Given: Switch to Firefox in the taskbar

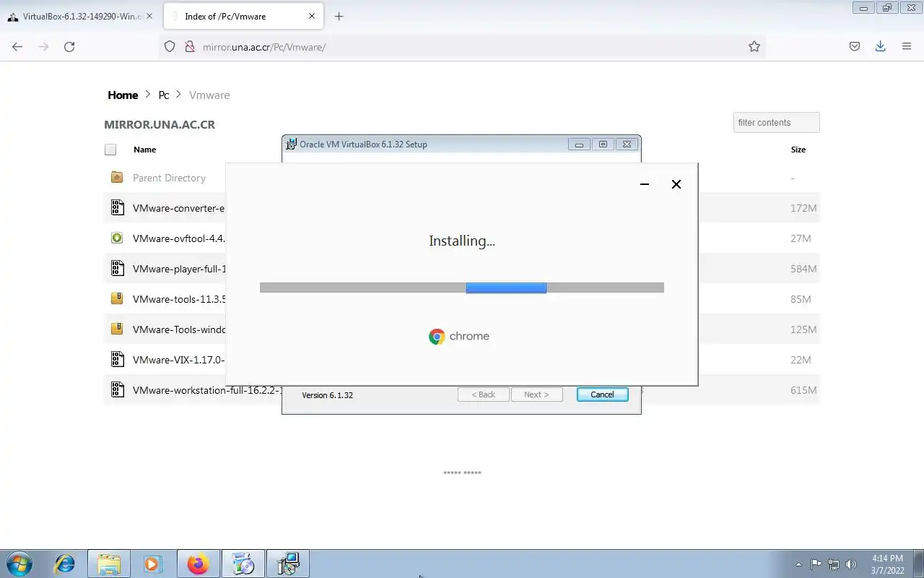Looking at the screenshot, I should pyautogui.click(x=198, y=564).
